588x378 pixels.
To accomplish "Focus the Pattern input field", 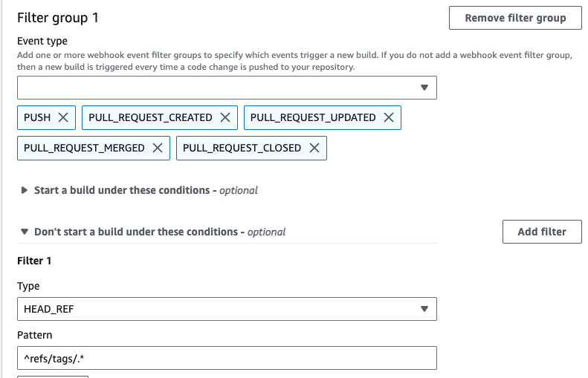I will click(x=227, y=359).
